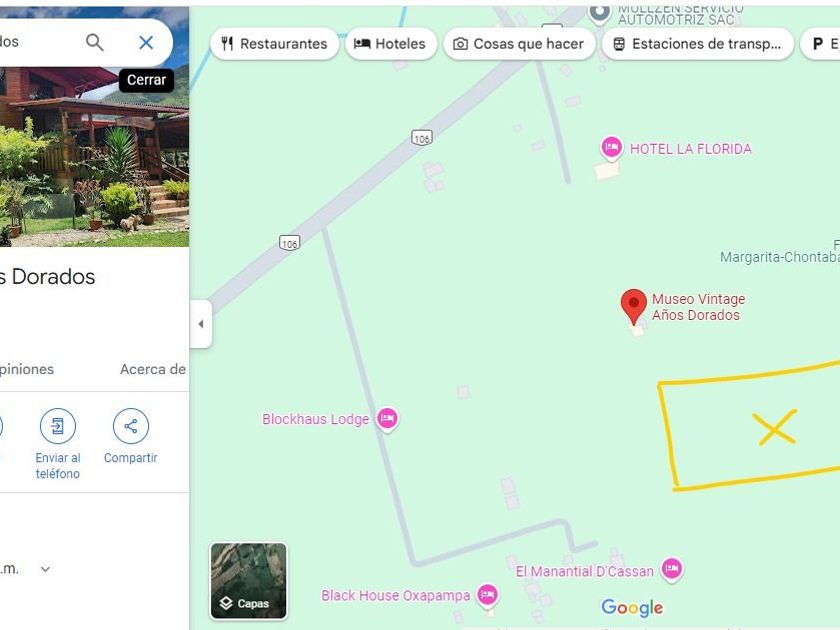The height and width of the screenshot is (630, 840).
Task: Select the Restaurantes filter chip
Action: pyautogui.click(x=274, y=44)
